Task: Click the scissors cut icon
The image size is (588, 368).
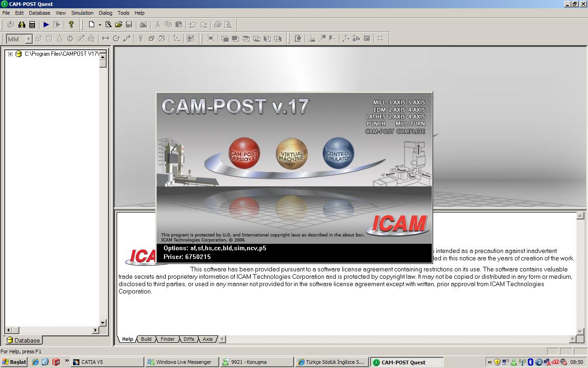Action: (x=158, y=25)
